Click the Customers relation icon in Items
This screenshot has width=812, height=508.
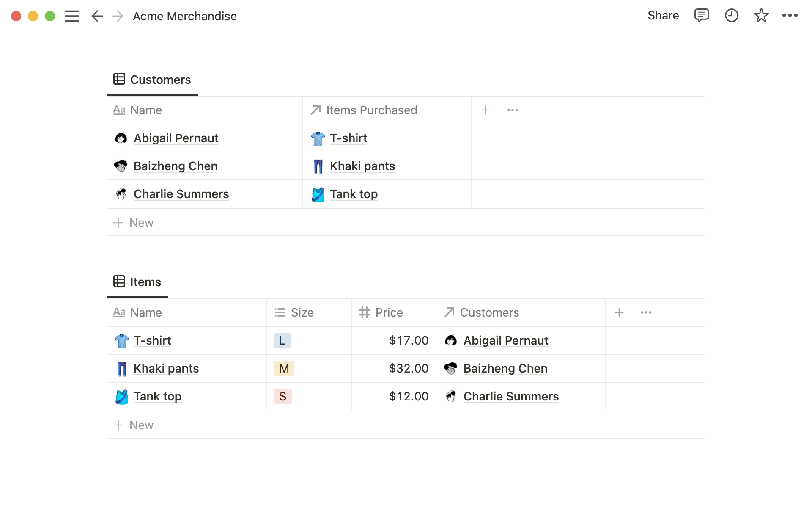point(449,312)
